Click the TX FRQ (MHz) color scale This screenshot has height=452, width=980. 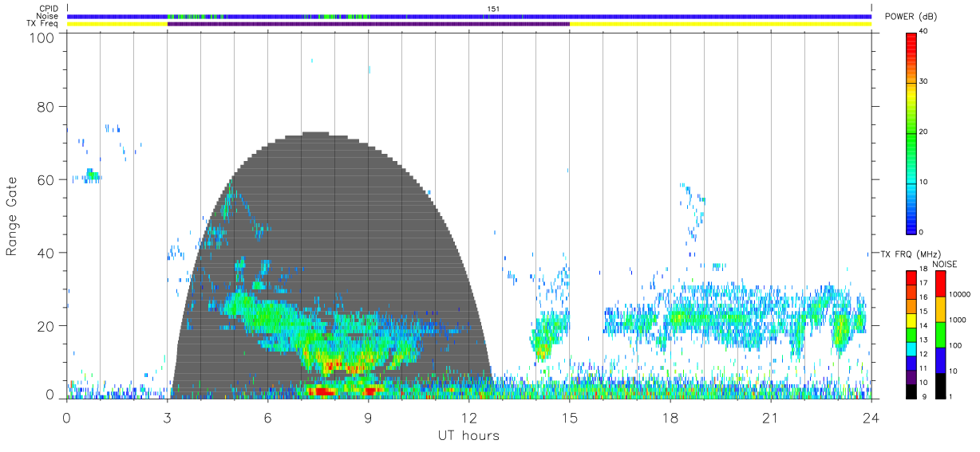[911, 334]
